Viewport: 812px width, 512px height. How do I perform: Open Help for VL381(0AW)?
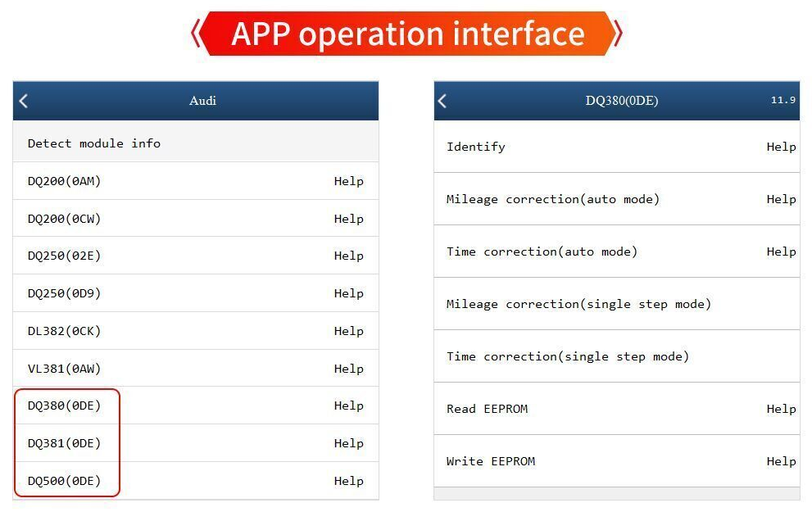(x=348, y=369)
